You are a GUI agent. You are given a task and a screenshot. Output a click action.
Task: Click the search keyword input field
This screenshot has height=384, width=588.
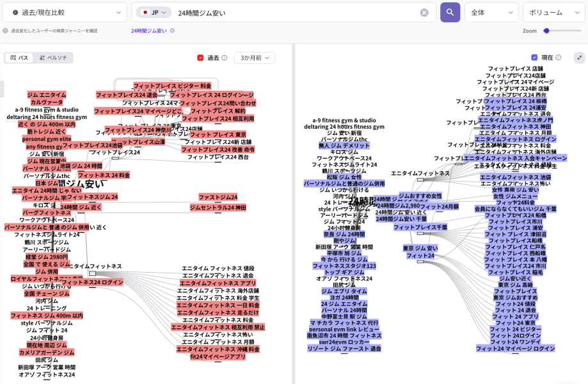coord(294,13)
